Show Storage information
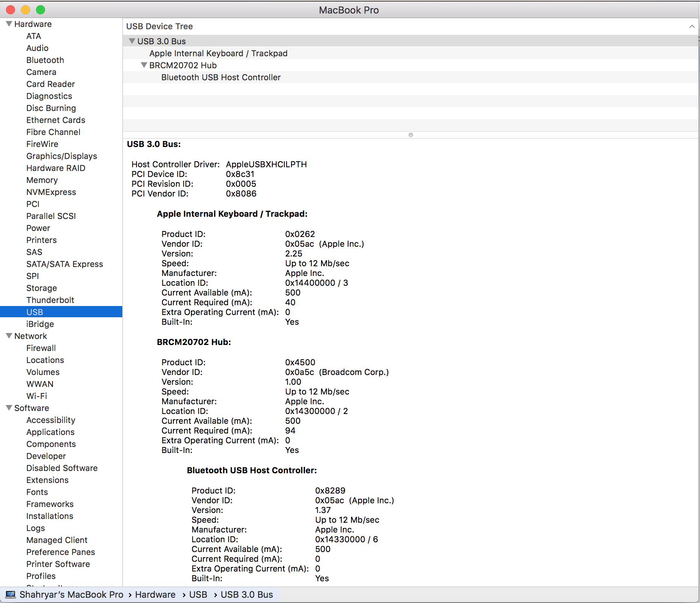This screenshot has width=700, height=603. [42, 288]
